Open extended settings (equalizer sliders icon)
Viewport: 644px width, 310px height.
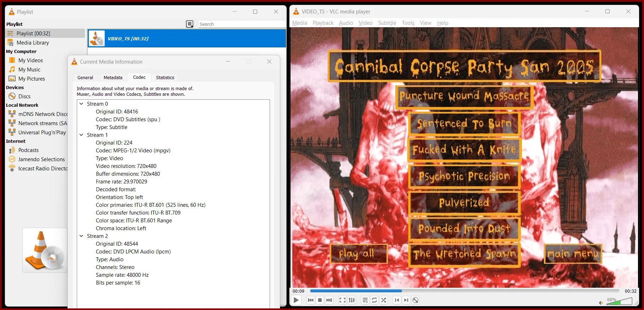(352, 300)
